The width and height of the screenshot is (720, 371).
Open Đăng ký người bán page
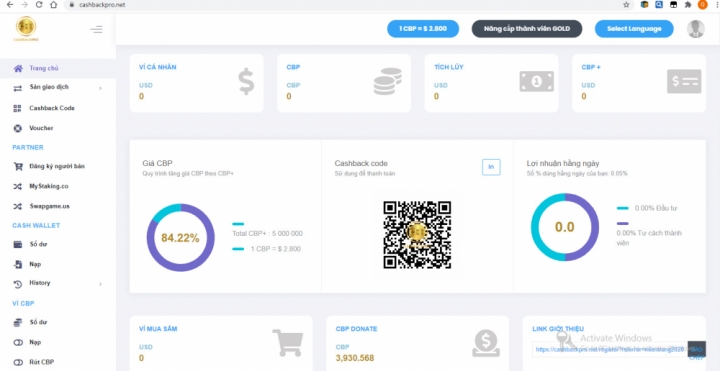coord(58,166)
